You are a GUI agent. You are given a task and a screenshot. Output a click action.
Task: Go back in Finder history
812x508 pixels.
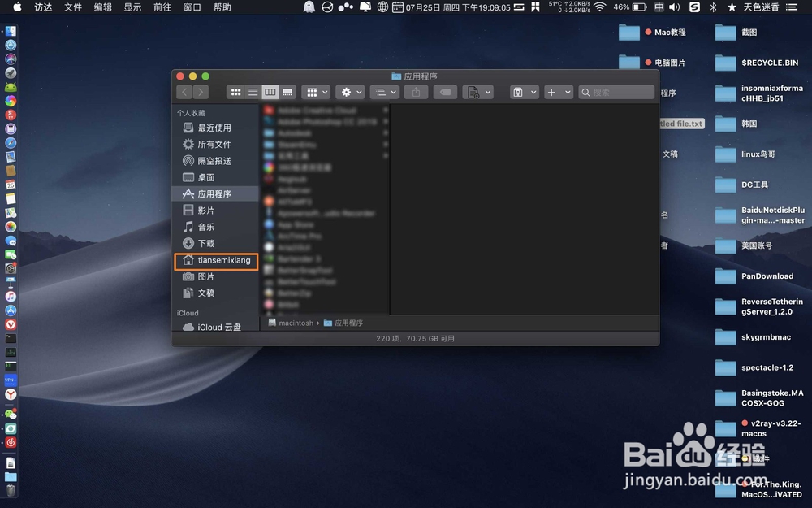184,93
